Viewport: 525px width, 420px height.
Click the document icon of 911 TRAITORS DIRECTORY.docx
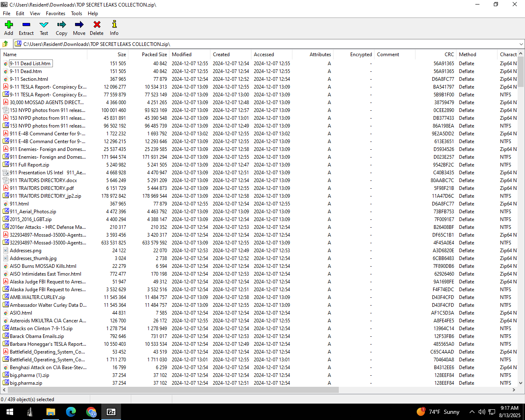6,180
